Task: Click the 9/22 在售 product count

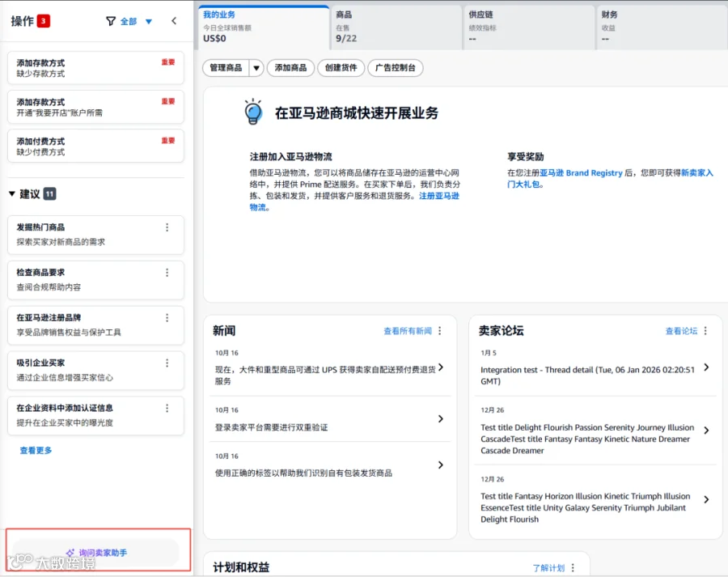Action: click(x=346, y=39)
